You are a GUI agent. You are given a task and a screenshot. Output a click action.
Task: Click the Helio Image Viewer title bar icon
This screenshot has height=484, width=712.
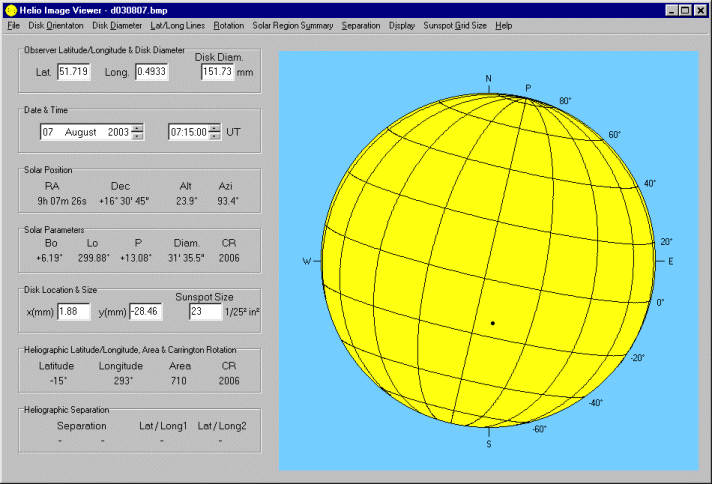(x=10, y=9)
